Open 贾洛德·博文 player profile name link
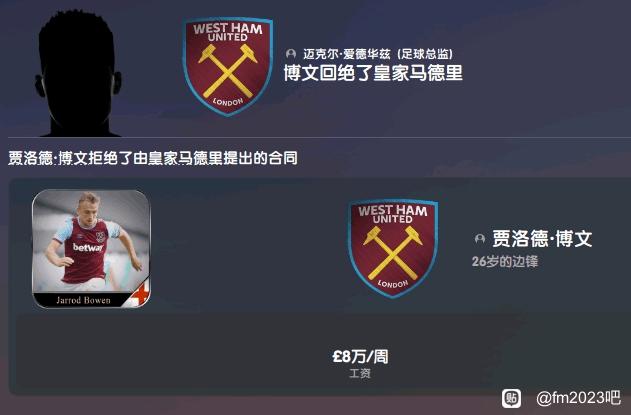Image resolution: width=631 pixels, height=415 pixels. tap(542, 239)
